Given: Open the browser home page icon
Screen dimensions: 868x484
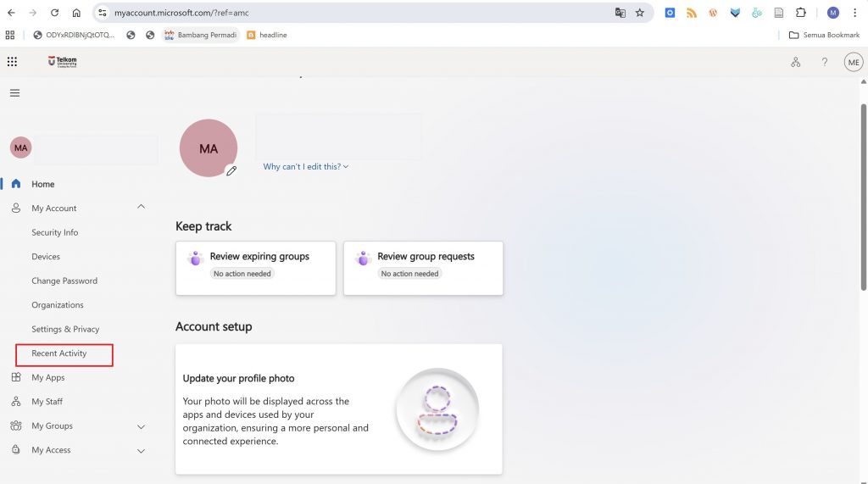Looking at the screenshot, I should coord(76,12).
